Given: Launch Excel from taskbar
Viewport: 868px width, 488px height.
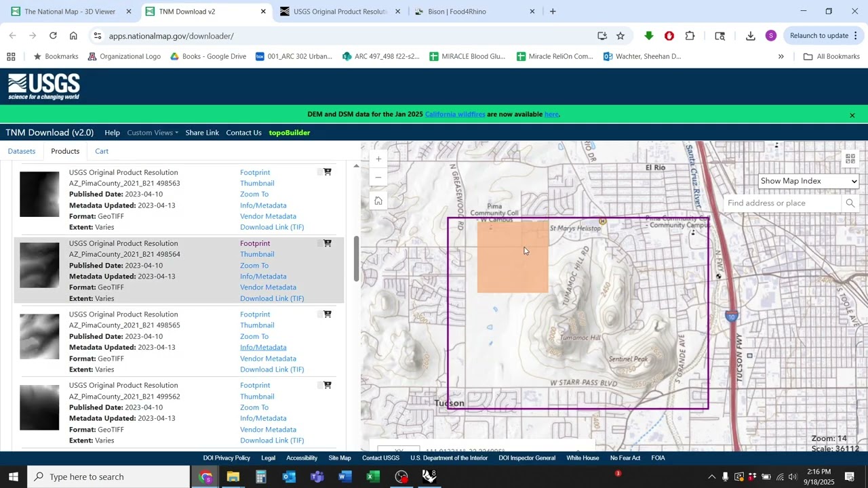Looking at the screenshot, I should click(x=373, y=476).
